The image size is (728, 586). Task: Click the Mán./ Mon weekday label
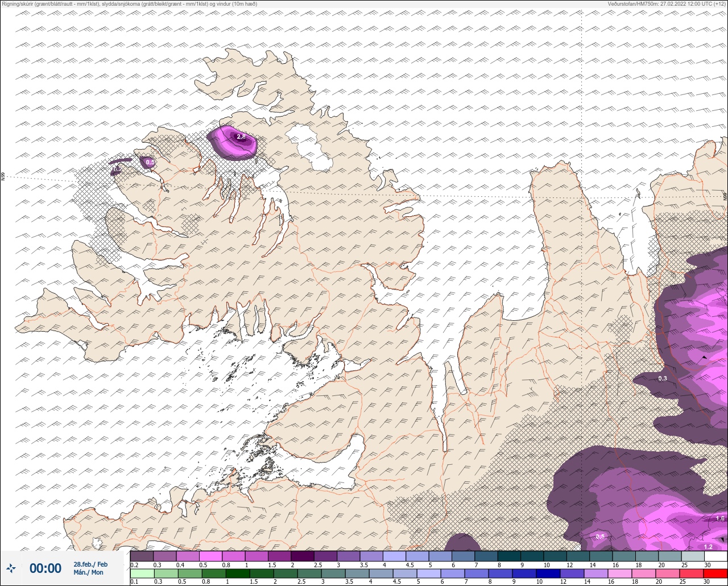[x=89, y=572]
